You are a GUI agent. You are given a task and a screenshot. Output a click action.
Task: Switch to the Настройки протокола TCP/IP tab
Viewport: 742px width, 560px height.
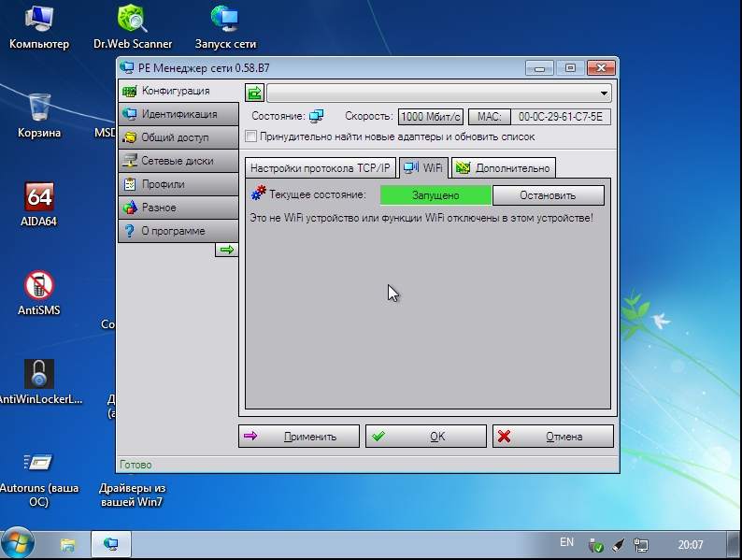point(321,168)
